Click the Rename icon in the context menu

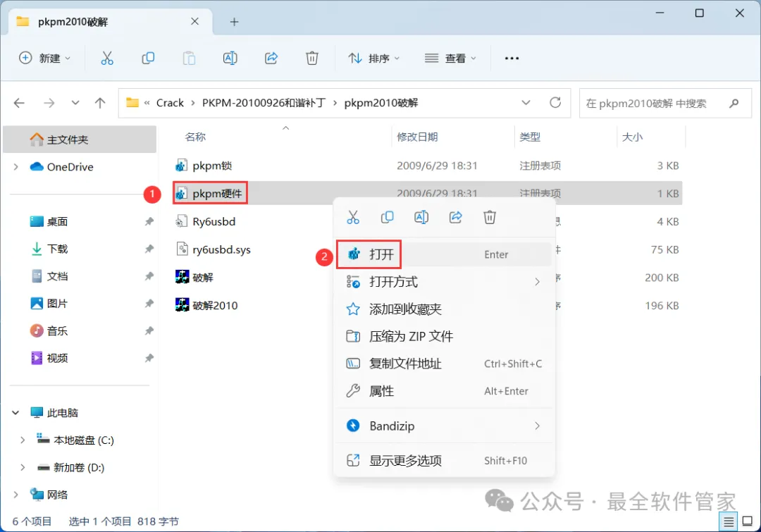(421, 218)
